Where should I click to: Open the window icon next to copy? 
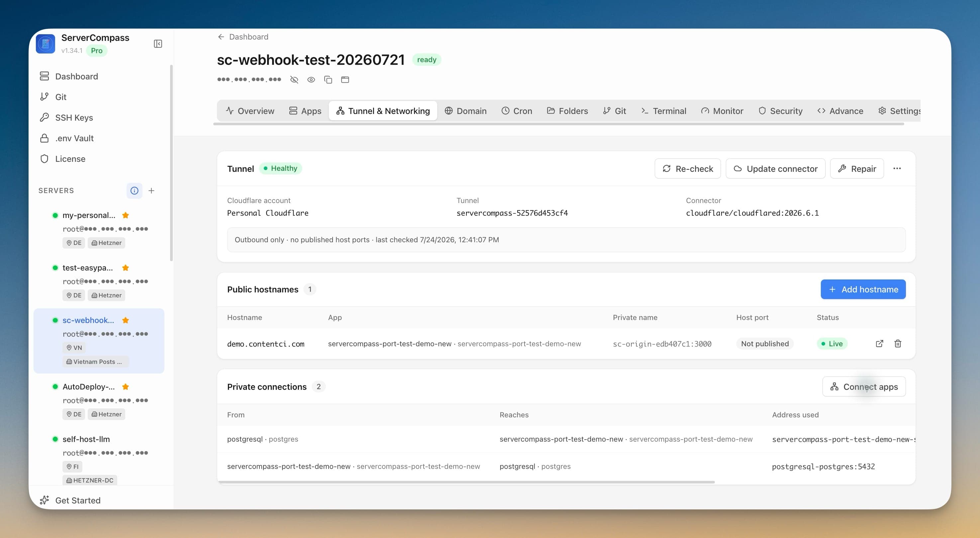pos(345,79)
